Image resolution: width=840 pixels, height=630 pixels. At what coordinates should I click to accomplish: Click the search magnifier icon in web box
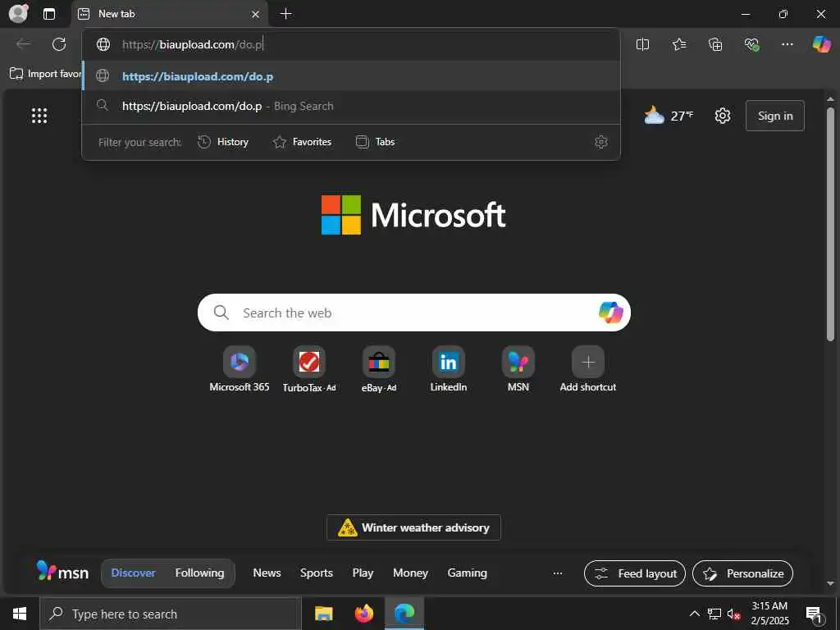point(221,313)
